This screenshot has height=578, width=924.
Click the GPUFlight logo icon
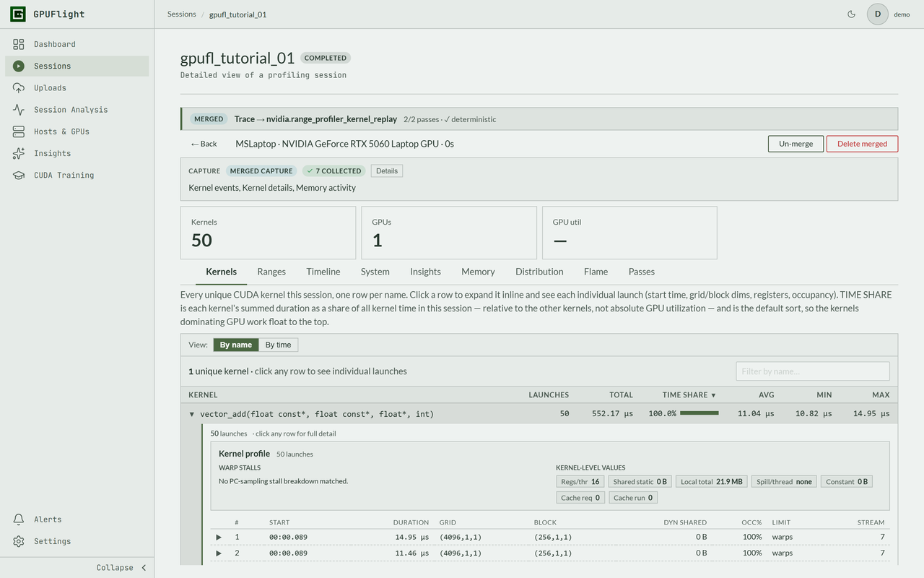click(19, 14)
